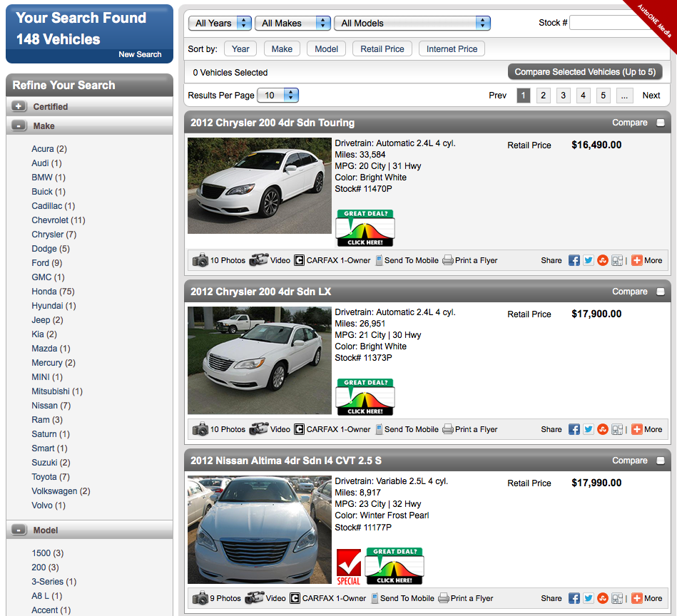This screenshot has width=677, height=616.
Task: Go to the Next results page
Action: tap(651, 96)
